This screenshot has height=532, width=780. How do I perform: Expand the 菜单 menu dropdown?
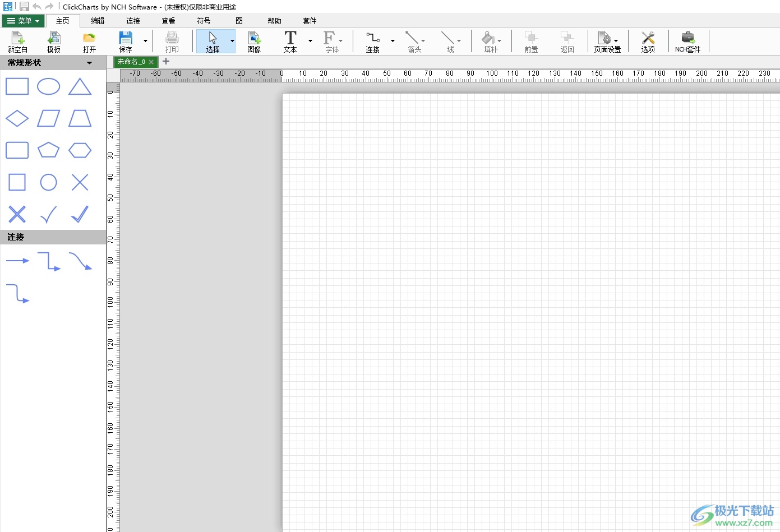pos(23,21)
